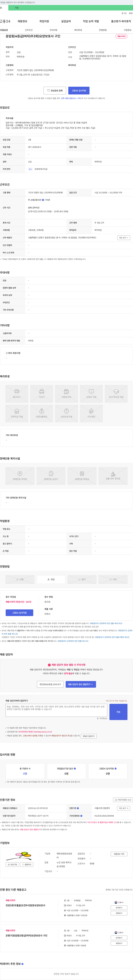Open the 실업급여 menu
The image size is (133, 980).
tap(66, 21)
